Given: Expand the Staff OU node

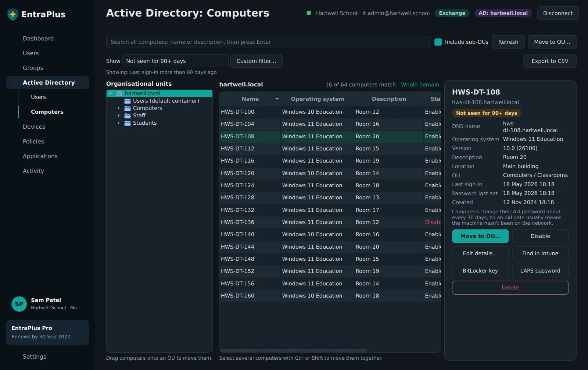Looking at the screenshot, I should pyautogui.click(x=119, y=115).
